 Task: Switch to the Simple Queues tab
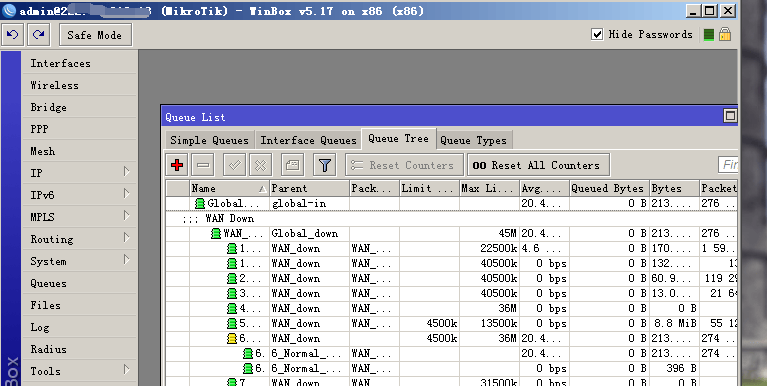pos(209,140)
